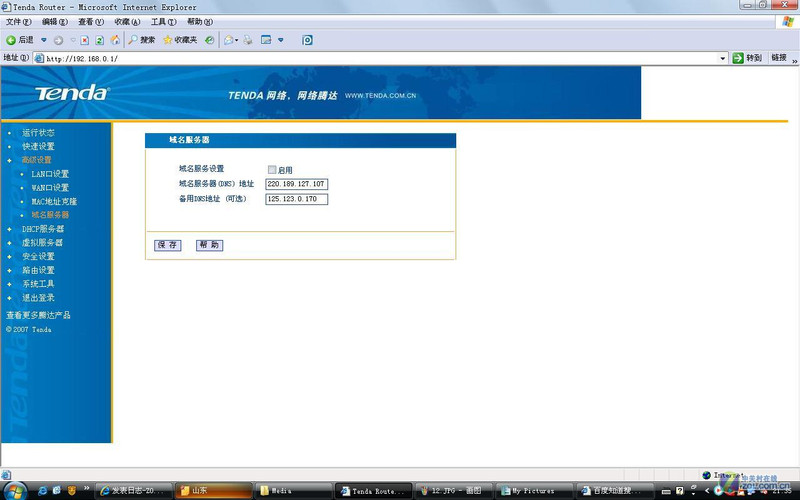Click the 保存 save button
Screen dimensions: 800x500
click(167, 245)
